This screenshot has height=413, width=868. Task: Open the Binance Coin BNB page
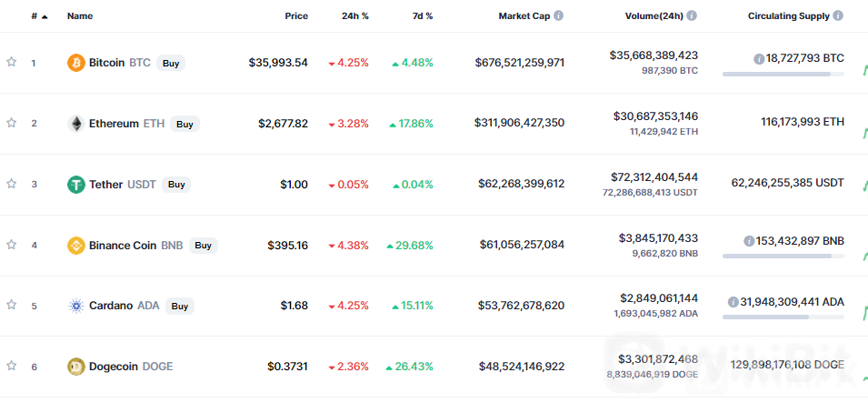tap(135, 245)
